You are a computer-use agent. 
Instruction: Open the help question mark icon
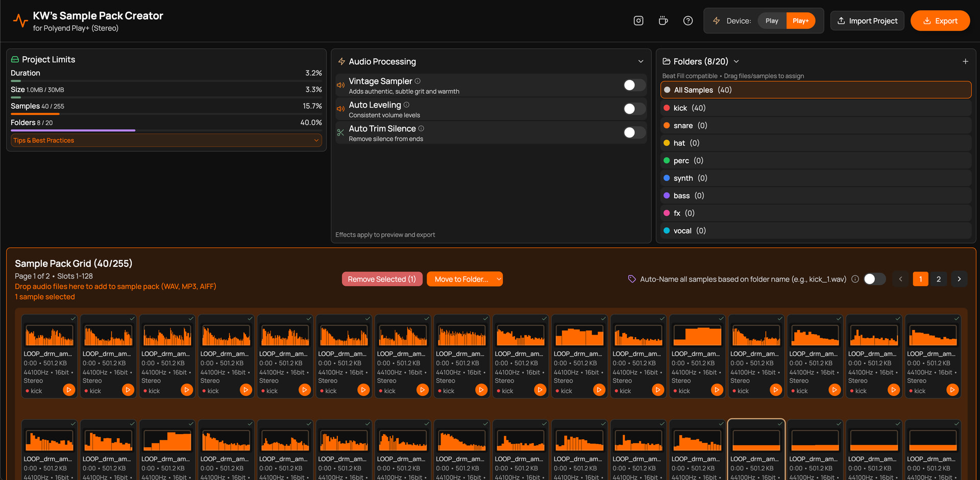pos(688,21)
